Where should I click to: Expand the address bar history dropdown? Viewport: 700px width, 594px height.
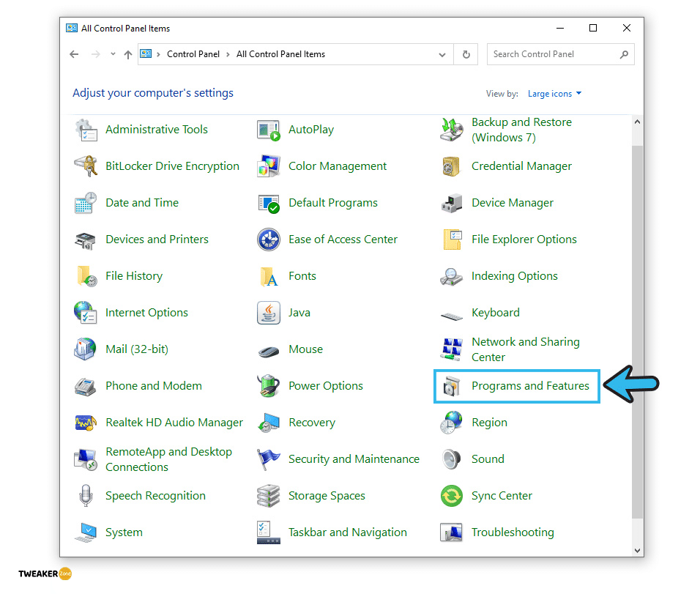(442, 54)
